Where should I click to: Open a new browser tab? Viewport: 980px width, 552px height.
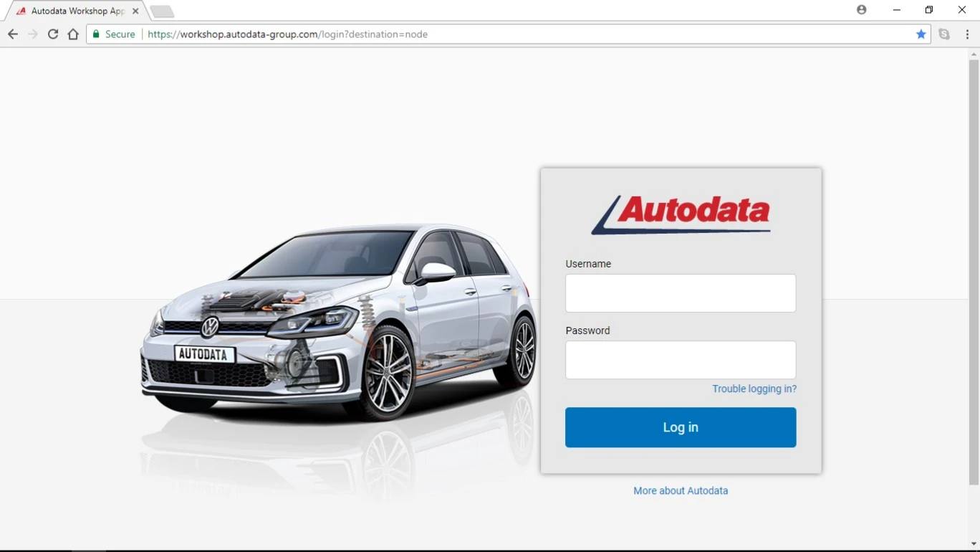161,11
